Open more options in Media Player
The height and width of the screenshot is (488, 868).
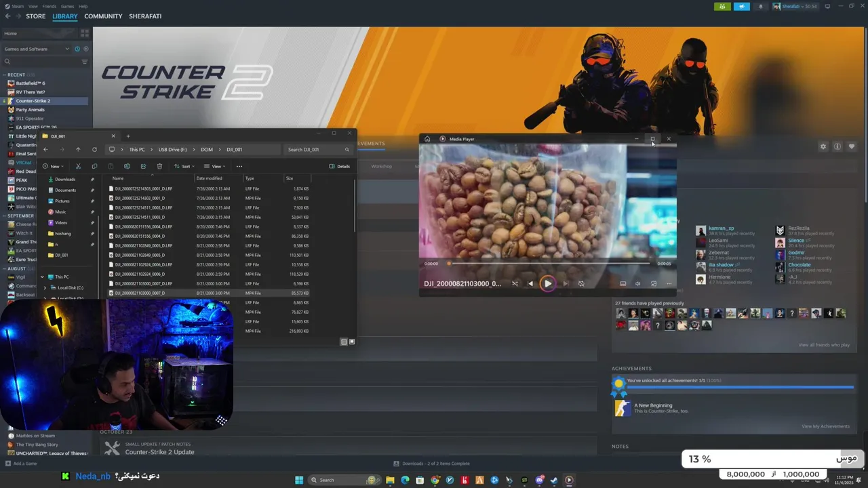pyautogui.click(x=669, y=283)
